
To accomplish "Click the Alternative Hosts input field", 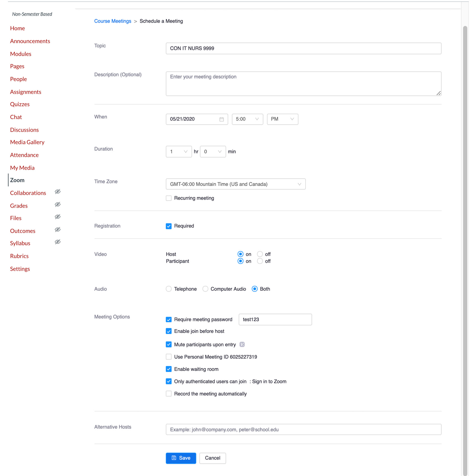I will click(303, 429).
